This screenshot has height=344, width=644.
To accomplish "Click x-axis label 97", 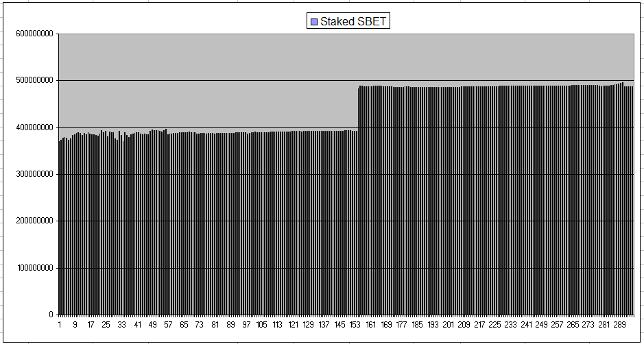I will (246, 325).
